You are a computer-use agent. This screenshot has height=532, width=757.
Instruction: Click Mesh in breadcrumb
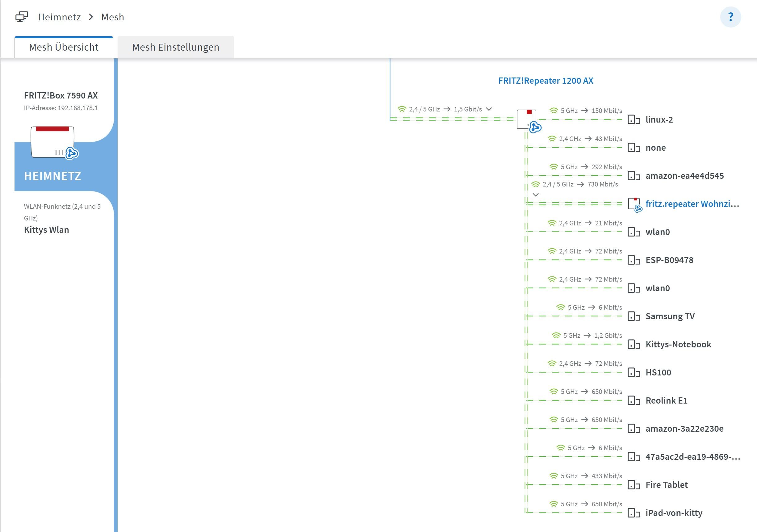(x=113, y=17)
